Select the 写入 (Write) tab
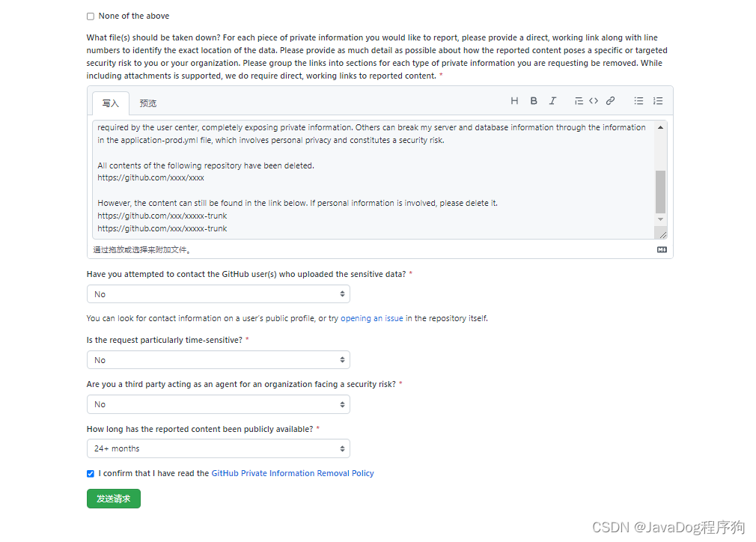The height and width of the screenshot is (542, 756). coord(110,103)
